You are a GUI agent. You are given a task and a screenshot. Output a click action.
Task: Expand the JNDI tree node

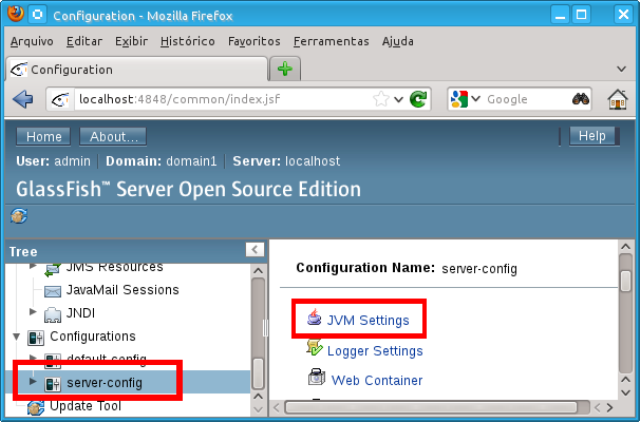(x=33, y=313)
